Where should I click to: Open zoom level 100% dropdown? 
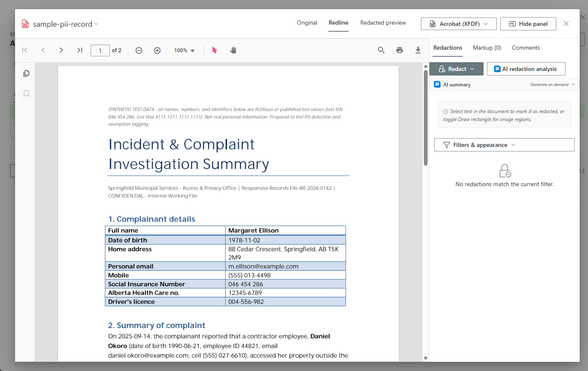(185, 50)
